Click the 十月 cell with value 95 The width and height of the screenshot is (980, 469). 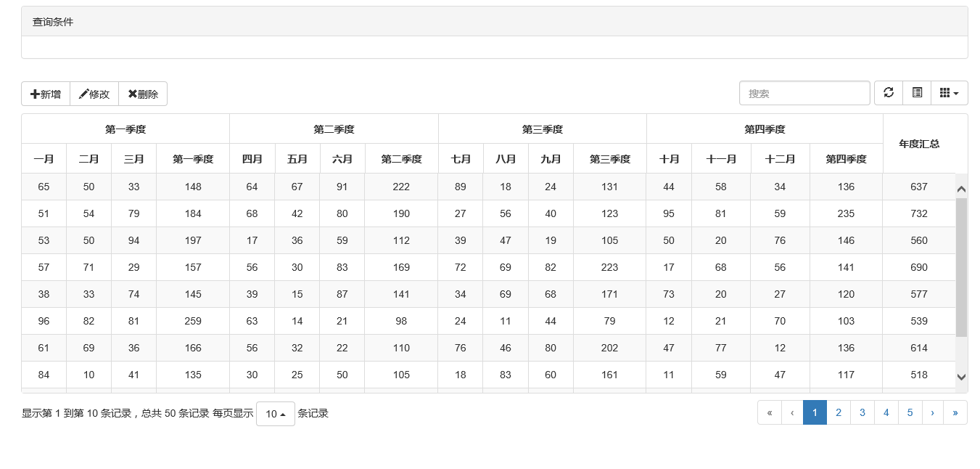[x=669, y=213]
